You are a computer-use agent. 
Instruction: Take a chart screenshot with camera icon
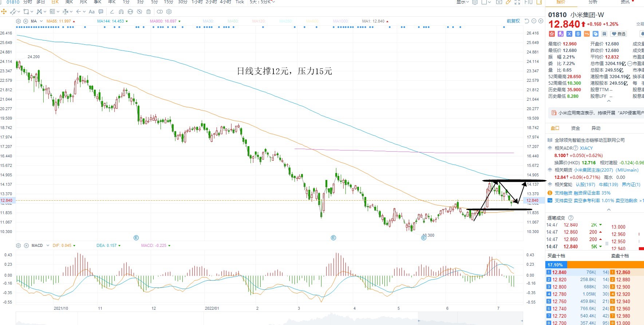[499, 2]
